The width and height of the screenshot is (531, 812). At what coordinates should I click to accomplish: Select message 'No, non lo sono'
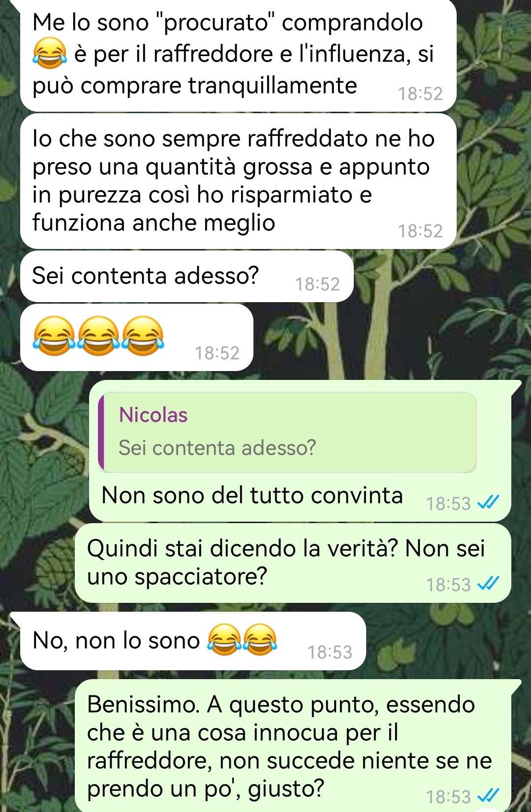(193, 641)
